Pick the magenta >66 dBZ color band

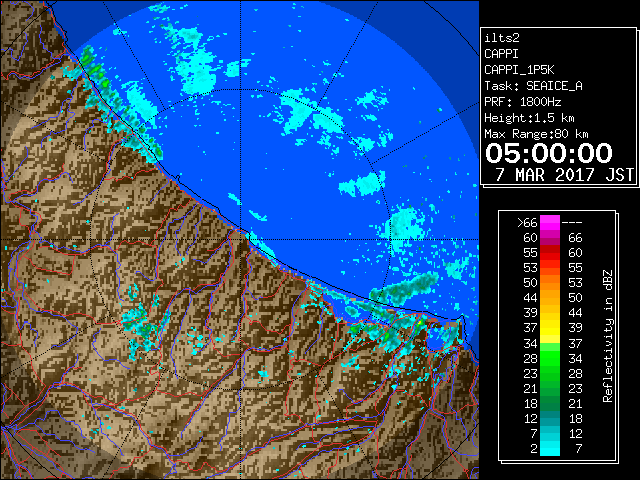tap(550, 223)
